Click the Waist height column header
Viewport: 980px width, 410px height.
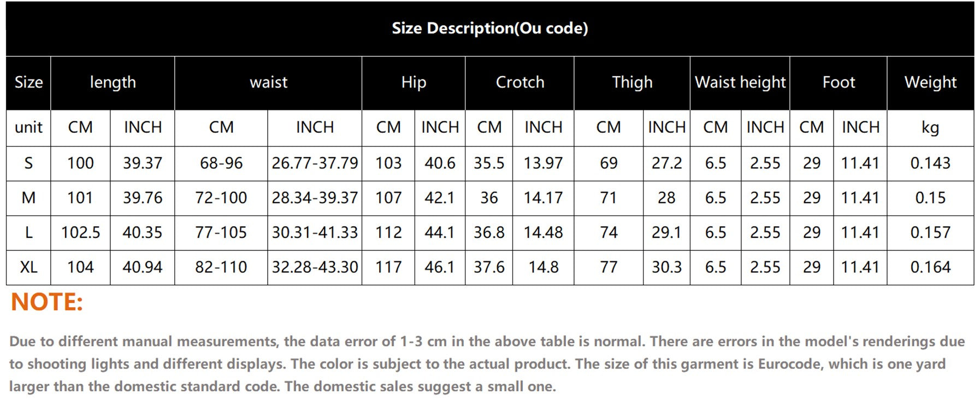pos(740,83)
